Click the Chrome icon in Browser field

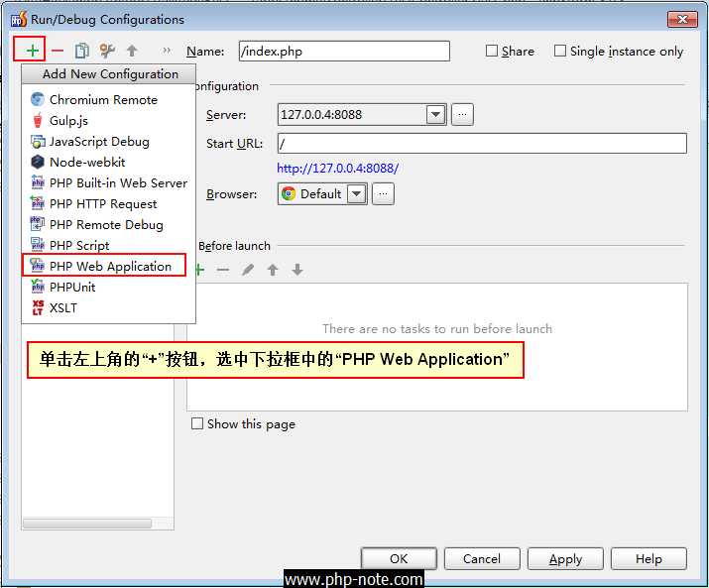tap(289, 193)
